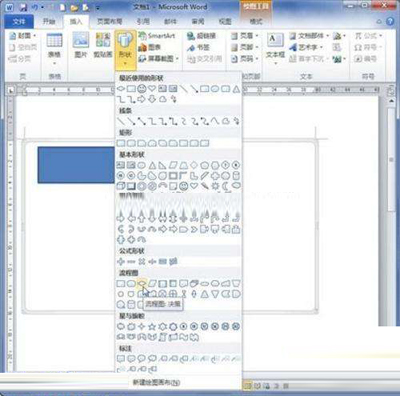Open the 表格 table dropdown
This screenshot has height=396, width=400.
point(54,49)
